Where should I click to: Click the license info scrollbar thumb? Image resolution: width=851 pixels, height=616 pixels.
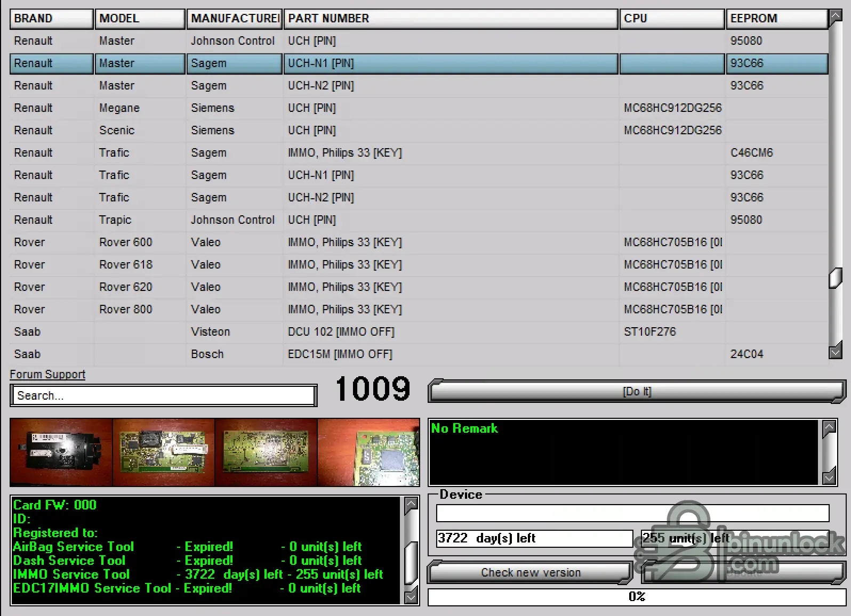tap(411, 563)
